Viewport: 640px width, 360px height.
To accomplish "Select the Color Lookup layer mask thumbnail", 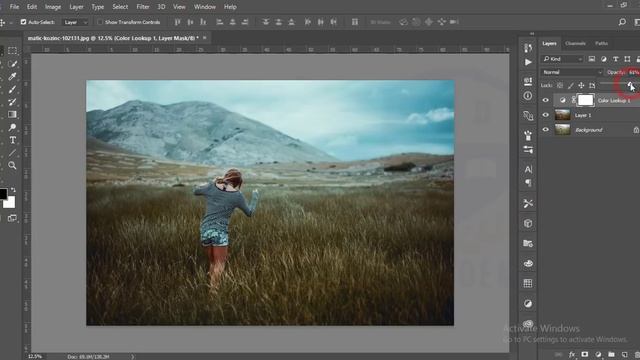I will (x=585, y=100).
